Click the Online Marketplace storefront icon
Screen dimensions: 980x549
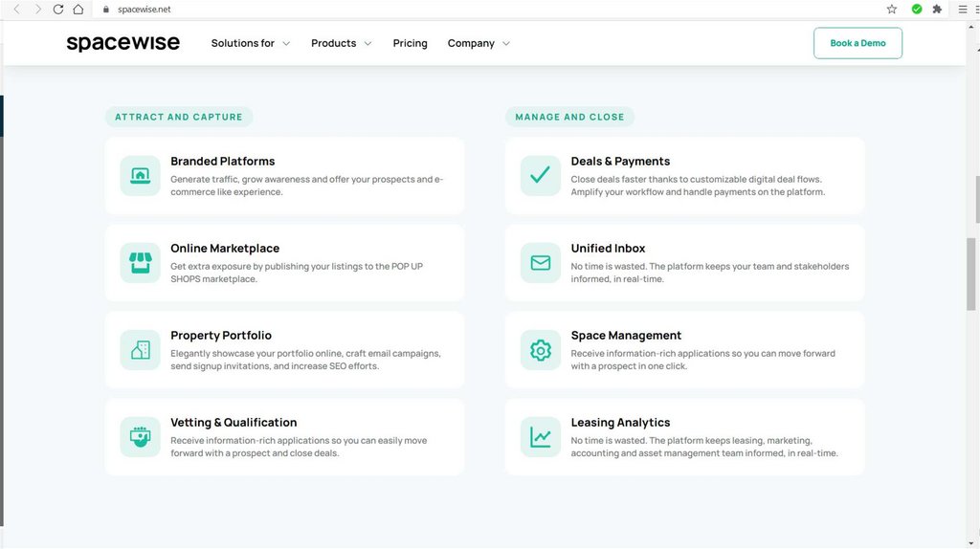tap(140, 263)
